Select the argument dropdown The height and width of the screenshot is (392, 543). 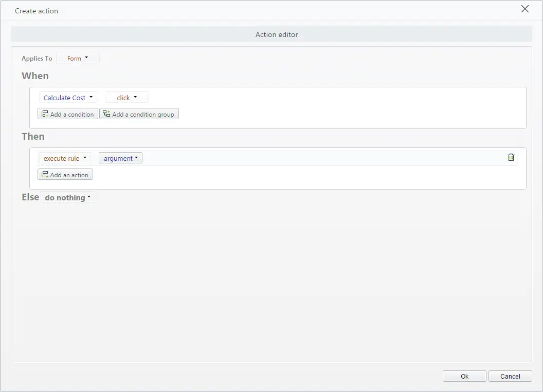click(x=120, y=158)
